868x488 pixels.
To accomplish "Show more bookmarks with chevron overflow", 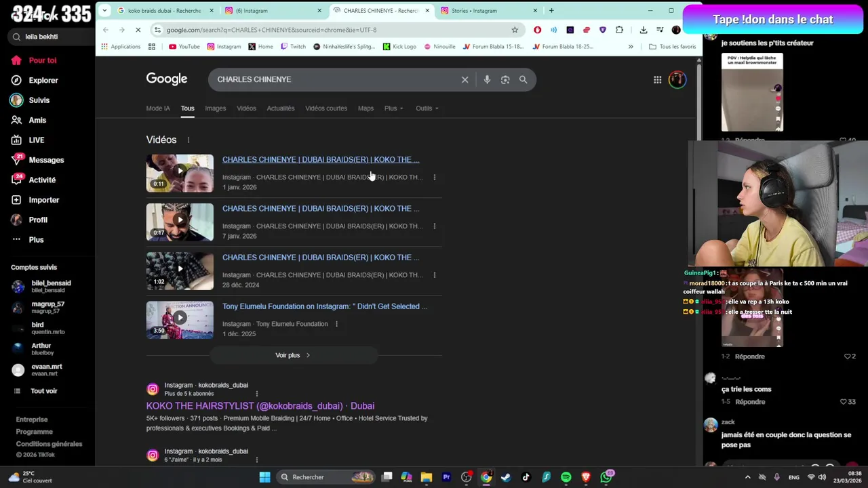I will pos(631,47).
